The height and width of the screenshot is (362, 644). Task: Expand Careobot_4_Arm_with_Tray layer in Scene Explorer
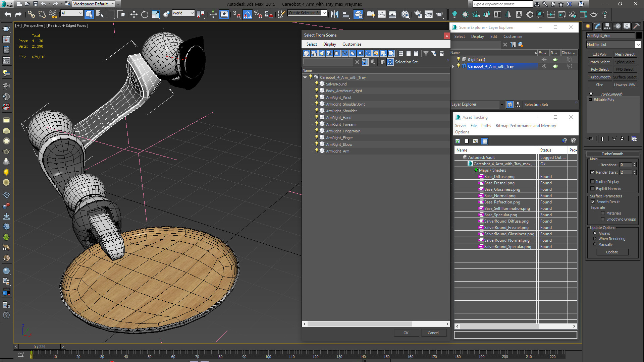453,66
